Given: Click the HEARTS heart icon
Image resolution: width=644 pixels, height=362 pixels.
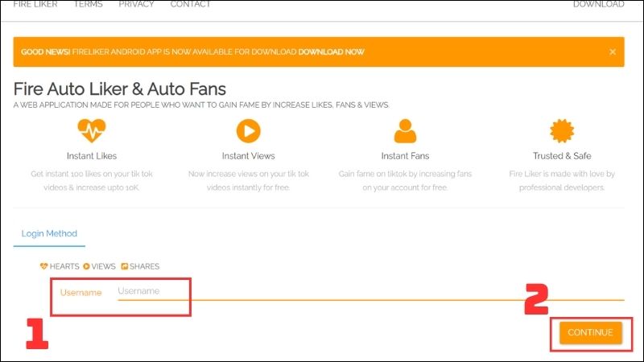Looking at the screenshot, I should 43,266.
